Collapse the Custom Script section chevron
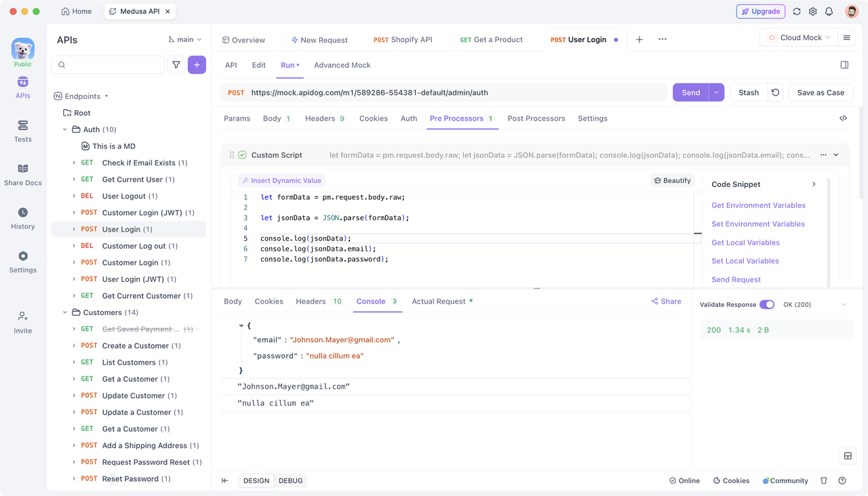Image resolution: width=868 pixels, height=496 pixels. pyautogui.click(x=836, y=155)
